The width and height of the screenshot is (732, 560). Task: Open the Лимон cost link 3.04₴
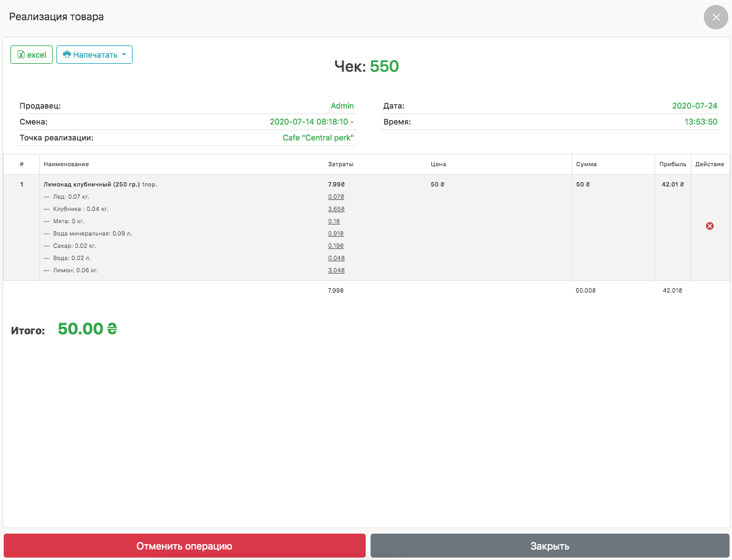coord(336,270)
